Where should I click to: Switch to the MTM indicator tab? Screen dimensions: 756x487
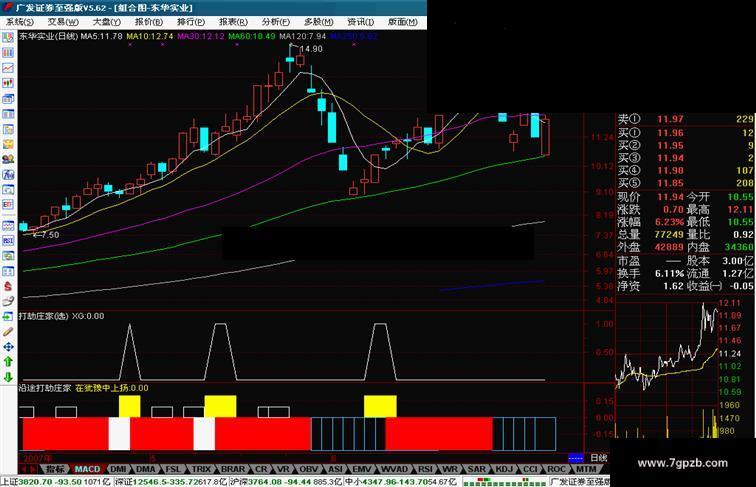click(586, 469)
